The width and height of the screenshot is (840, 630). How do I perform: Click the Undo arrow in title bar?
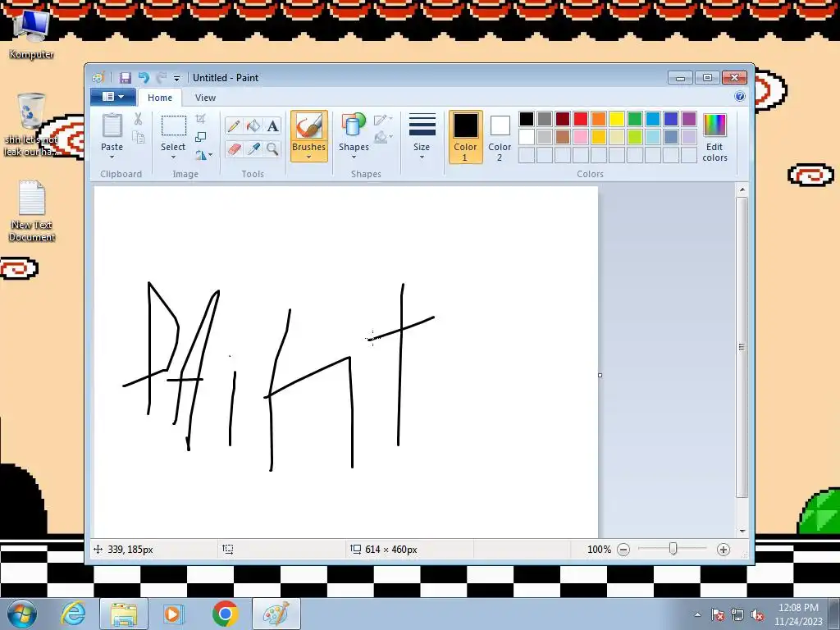click(143, 78)
